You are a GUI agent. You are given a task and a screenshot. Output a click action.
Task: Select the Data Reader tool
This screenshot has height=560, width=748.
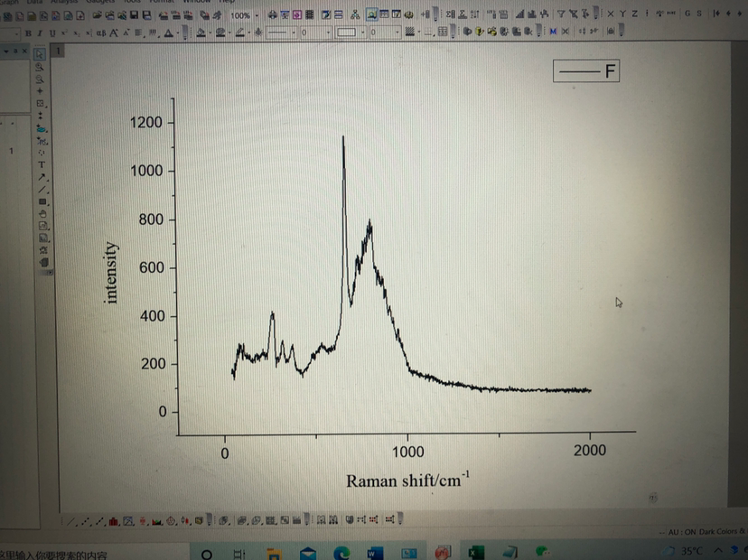click(41, 104)
